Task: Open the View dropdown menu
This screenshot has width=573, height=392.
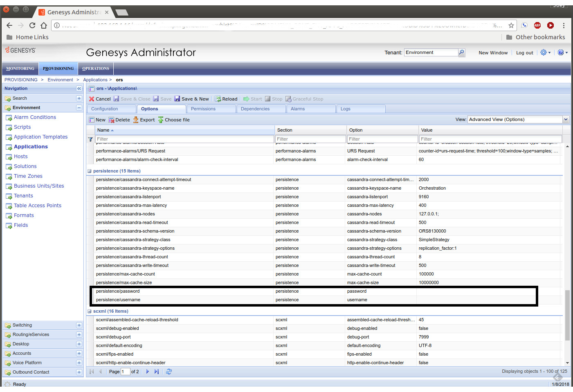Action: pos(566,119)
